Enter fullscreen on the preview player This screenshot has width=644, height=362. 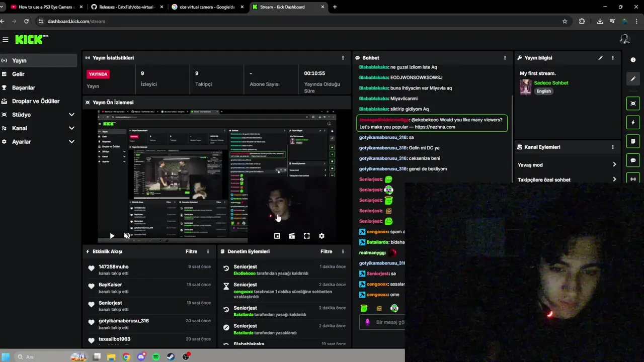pyautogui.click(x=306, y=236)
